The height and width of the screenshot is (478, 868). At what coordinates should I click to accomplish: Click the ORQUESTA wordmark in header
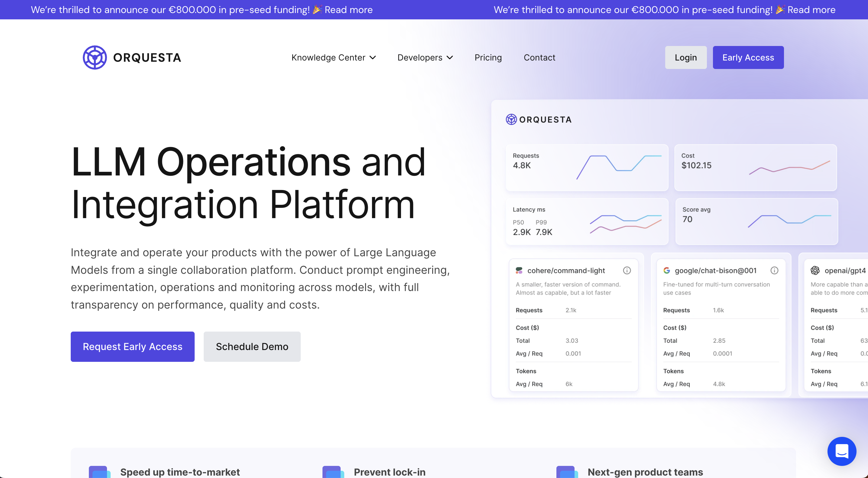click(147, 58)
